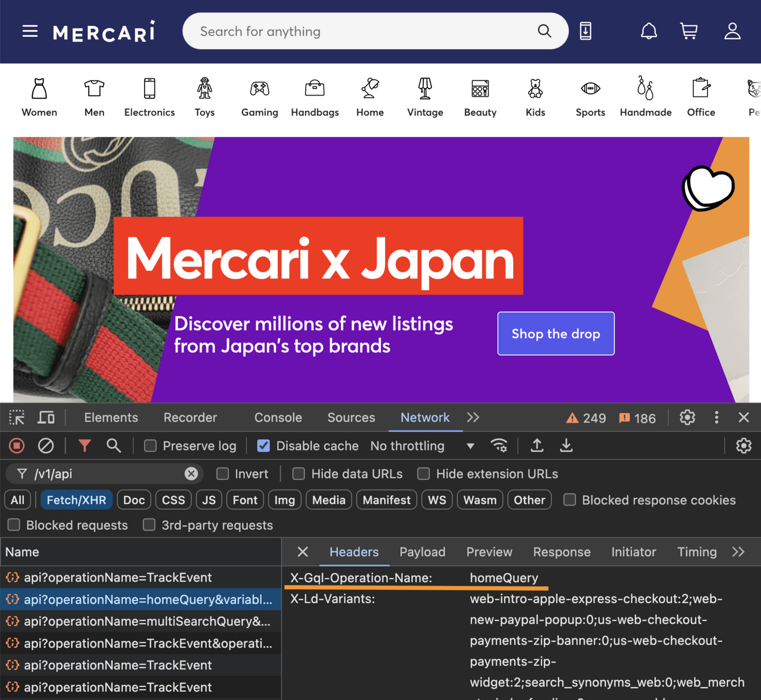
Task: Export HAR file download icon
Action: point(567,445)
